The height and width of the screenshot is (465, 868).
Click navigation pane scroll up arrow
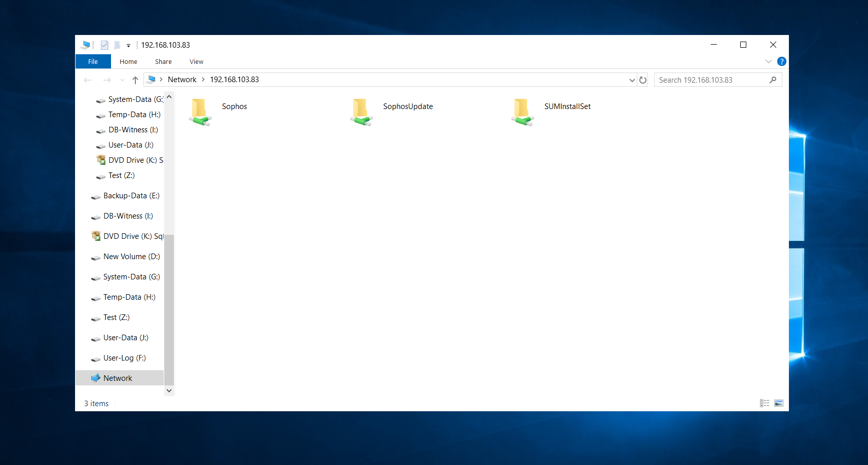point(169,96)
